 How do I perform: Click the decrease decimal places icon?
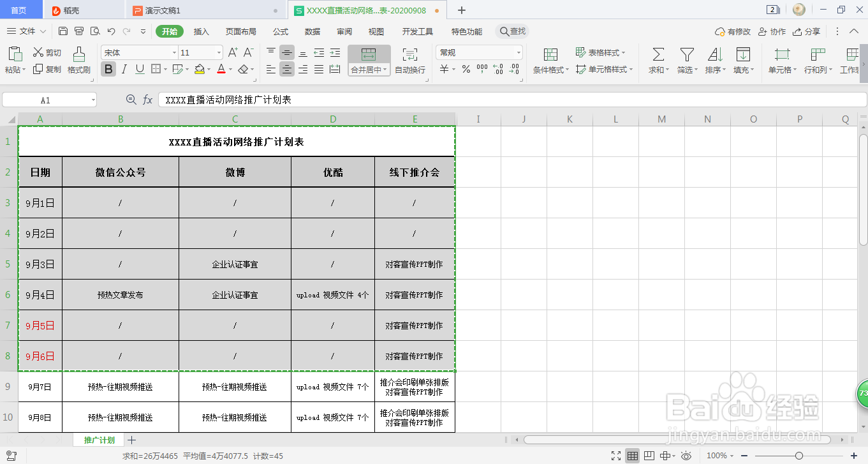(515, 70)
